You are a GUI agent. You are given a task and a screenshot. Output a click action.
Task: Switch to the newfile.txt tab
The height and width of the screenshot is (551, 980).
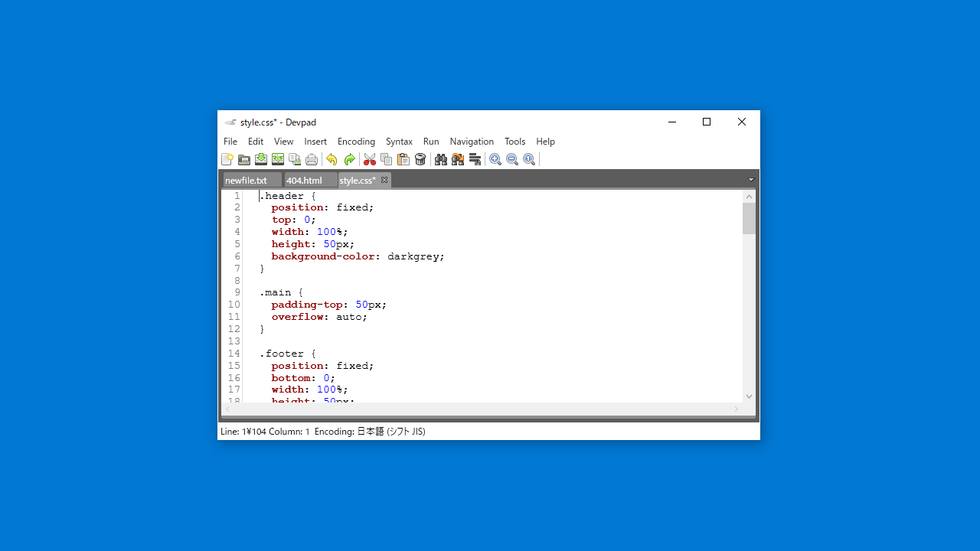tap(252, 181)
